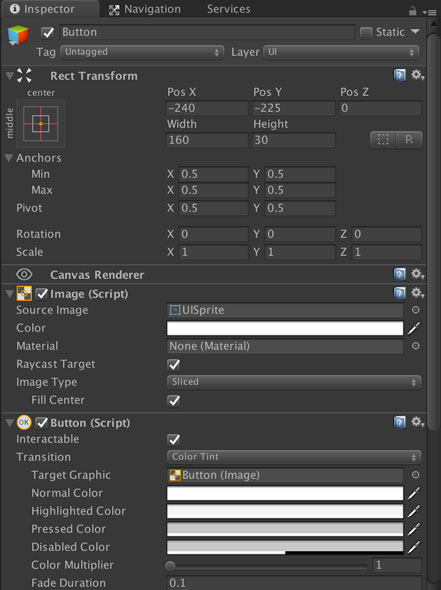Image resolution: width=441 pixels, height=590 pixels.
Task: Click the eyedropper for Pressed Color
Action: [414, 529]
